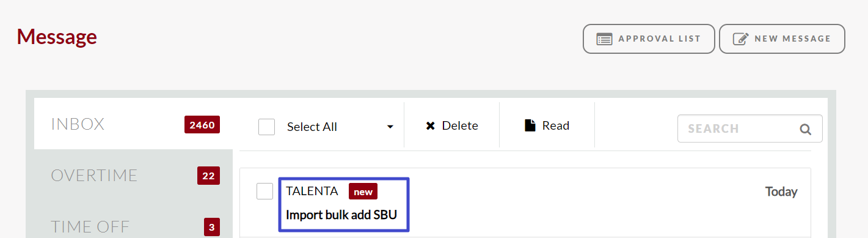Tick the Select All checkbox
868x238 pixels.
click(x=266, y=127)
